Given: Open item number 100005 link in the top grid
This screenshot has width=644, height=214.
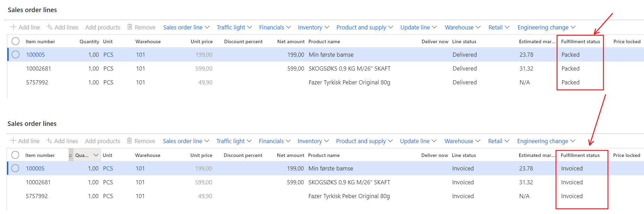Looking at the screenshot, I should [35, 55].
